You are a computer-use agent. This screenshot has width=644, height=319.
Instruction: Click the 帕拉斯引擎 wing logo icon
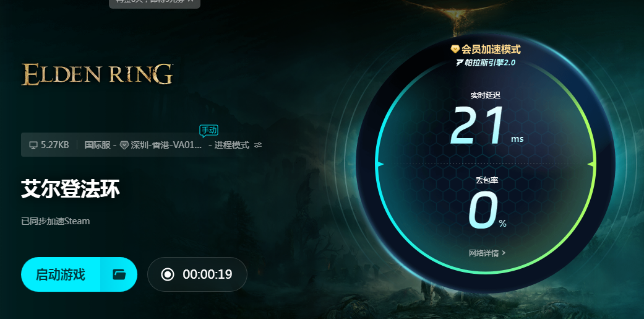[460, 63]
